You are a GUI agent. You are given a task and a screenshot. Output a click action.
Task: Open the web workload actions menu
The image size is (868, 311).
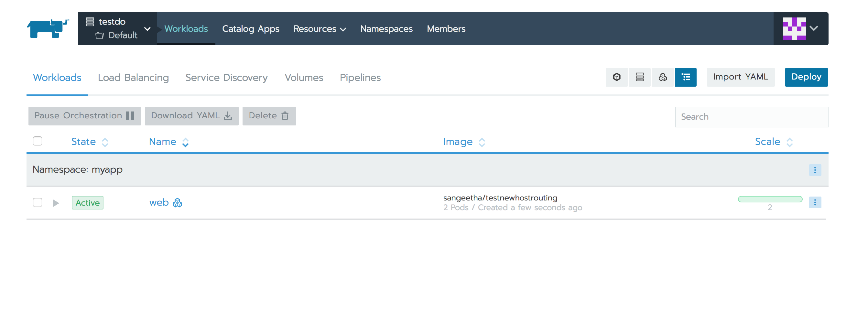point(815,202)
